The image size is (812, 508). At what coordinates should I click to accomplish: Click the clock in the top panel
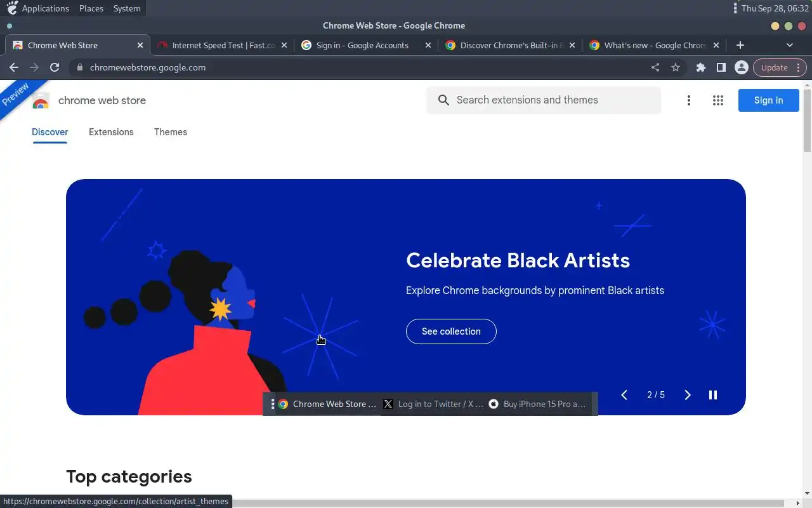pos(775,8)
